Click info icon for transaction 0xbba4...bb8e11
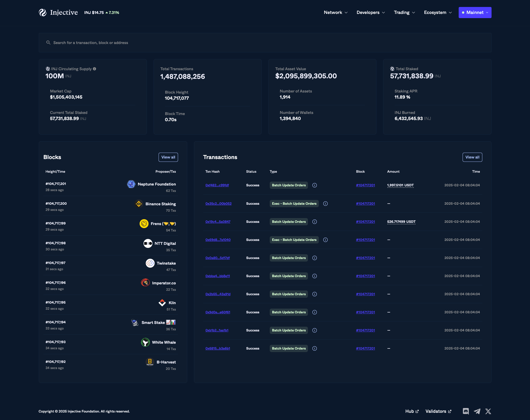This screenshot has height=420, width=530. [315, 276]
